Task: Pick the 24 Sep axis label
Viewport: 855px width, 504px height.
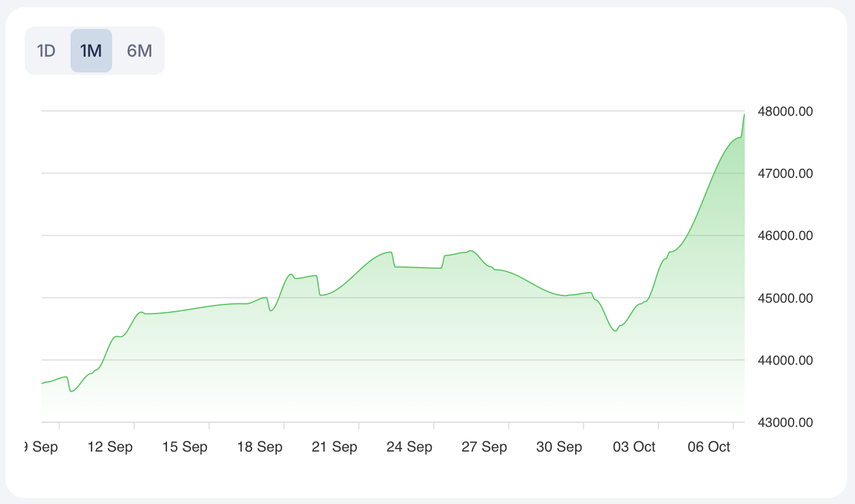Action: tap(409, 447)
